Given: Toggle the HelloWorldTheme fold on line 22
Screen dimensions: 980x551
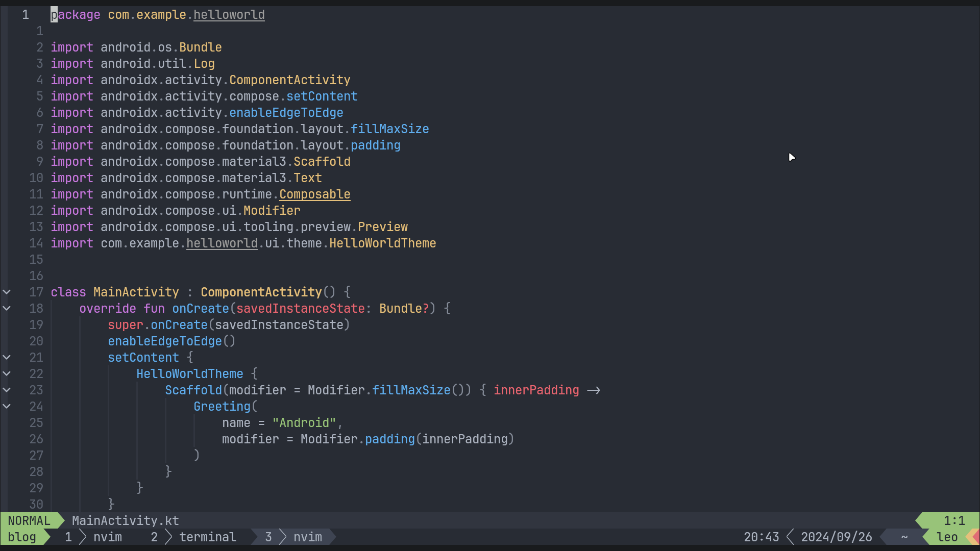Looking at the screenshot, I should click(x=7, y=373).
